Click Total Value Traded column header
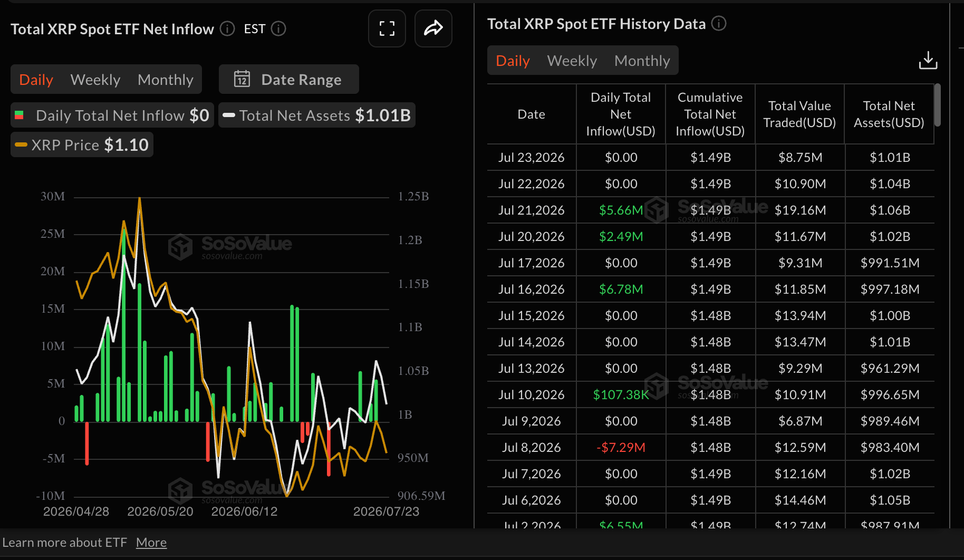The image size is (964, 560). (799, 114)
